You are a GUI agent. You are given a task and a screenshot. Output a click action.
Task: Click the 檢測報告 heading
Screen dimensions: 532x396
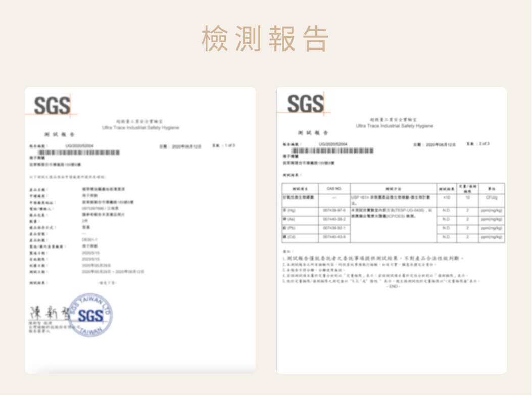[x=265, y=38]
